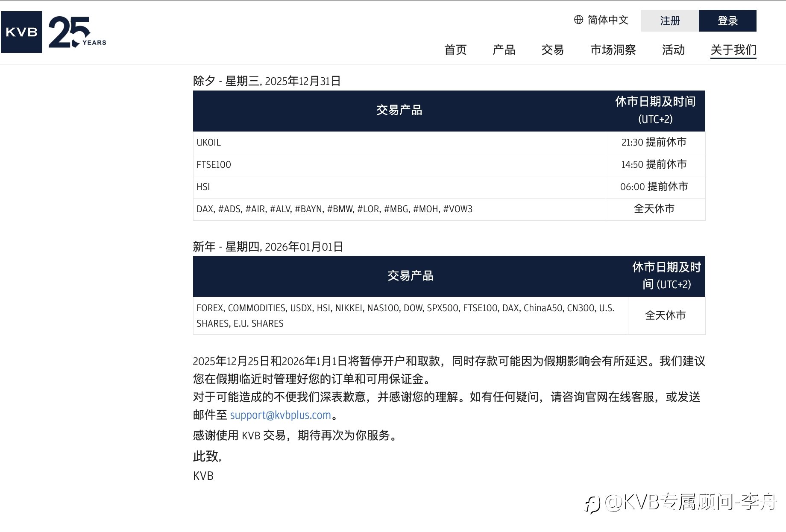The image size is (786, 532).
Task: Click the 25 Years anniversary logo
Action: [x=77, y=32]
